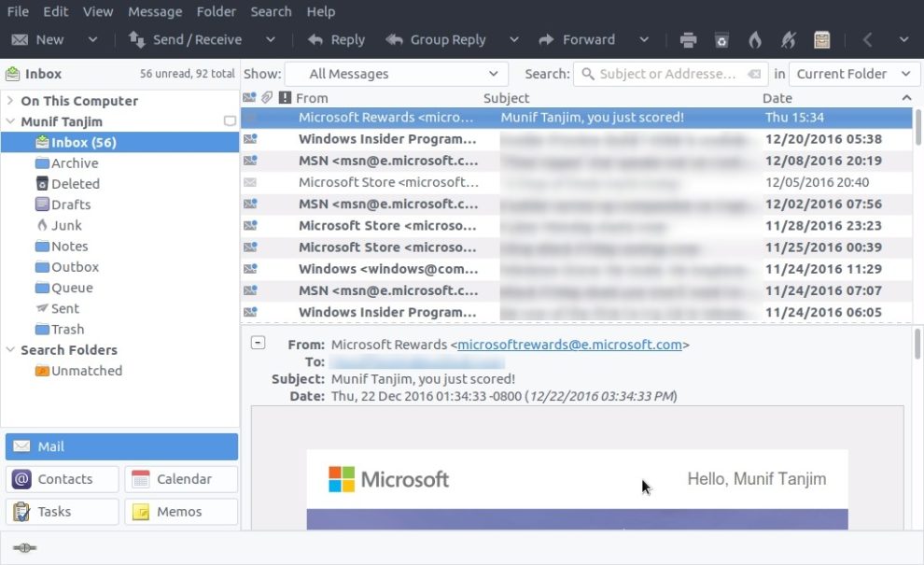
Task: Click the attachment paperclip column header
Action: pyautogui.click(x=266, y=98)
